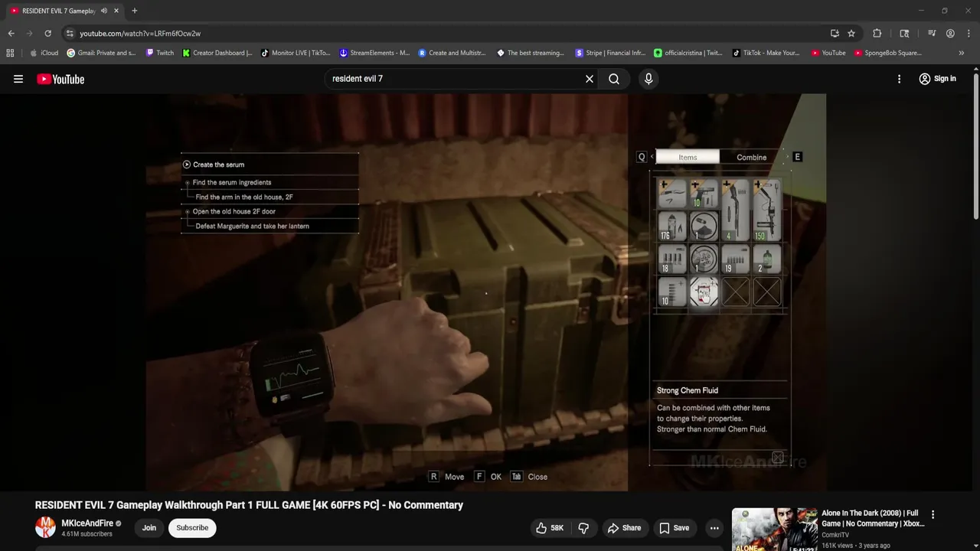Open YouTube settings three-dot menu
The width and height of the screenshot is (980, 551).
899,79
